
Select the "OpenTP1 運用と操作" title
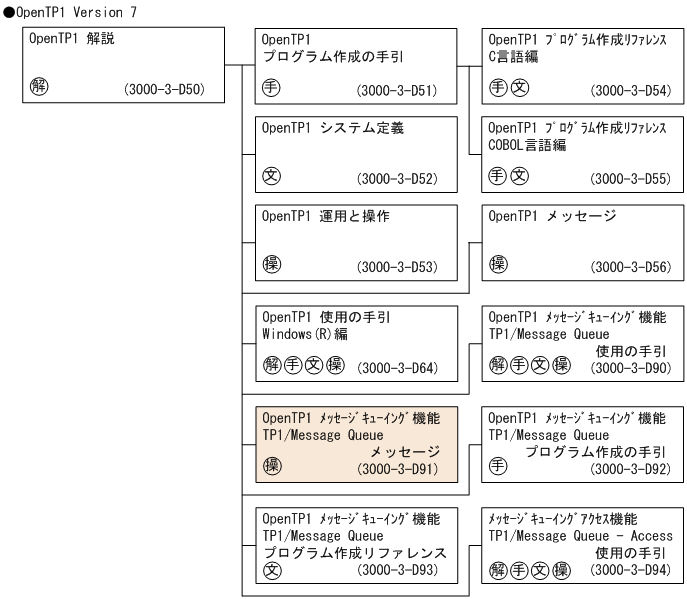point(326,216)
